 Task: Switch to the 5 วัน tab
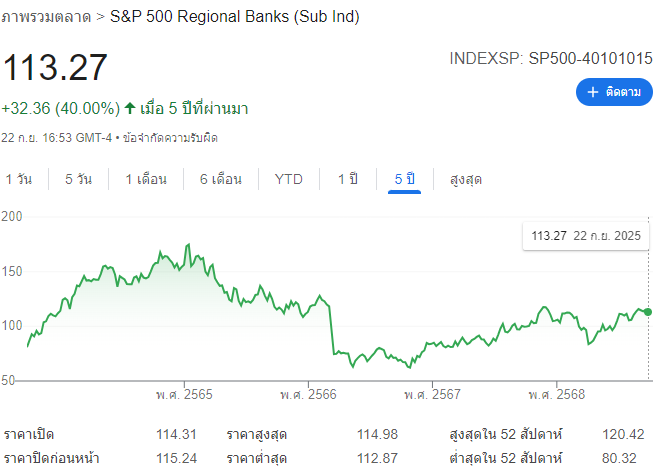[x=79, y=179]
